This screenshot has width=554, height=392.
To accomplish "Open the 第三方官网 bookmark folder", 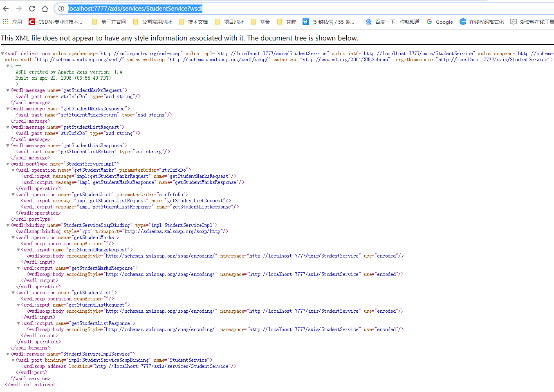I will click(109, 22).
